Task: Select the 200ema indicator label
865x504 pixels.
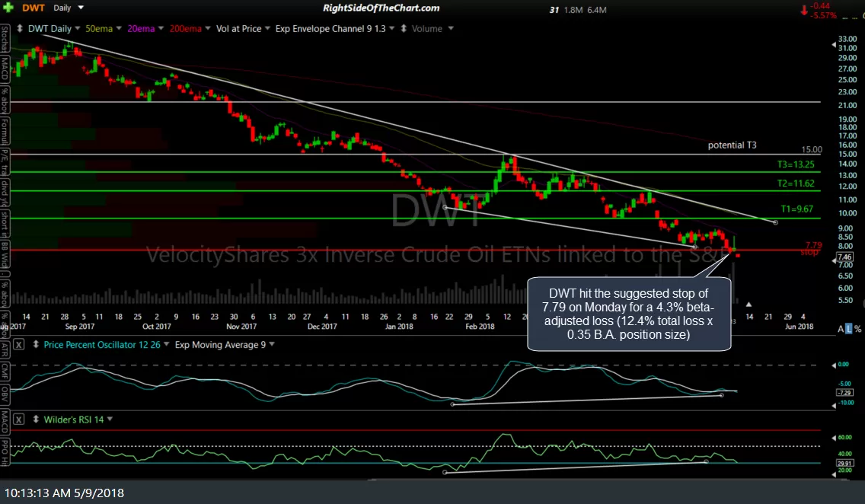Action: coord(185,29)
